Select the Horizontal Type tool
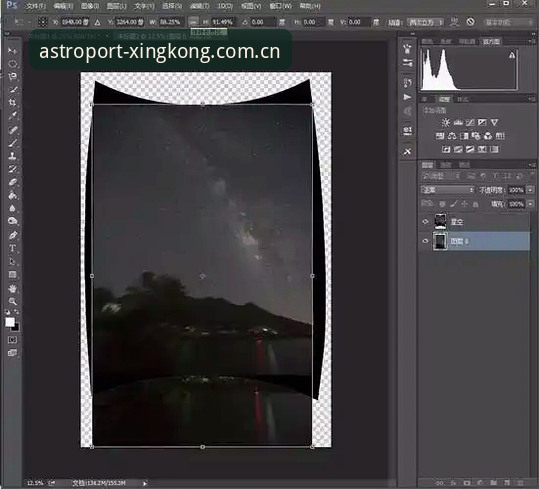Viewport: 539px width, 489px height. click(13, 248)
